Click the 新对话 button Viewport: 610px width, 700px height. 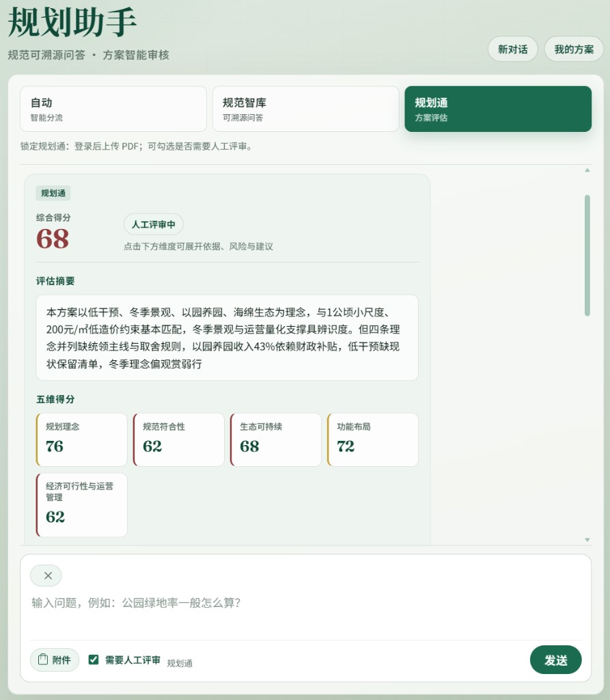[x=512, y=49]
